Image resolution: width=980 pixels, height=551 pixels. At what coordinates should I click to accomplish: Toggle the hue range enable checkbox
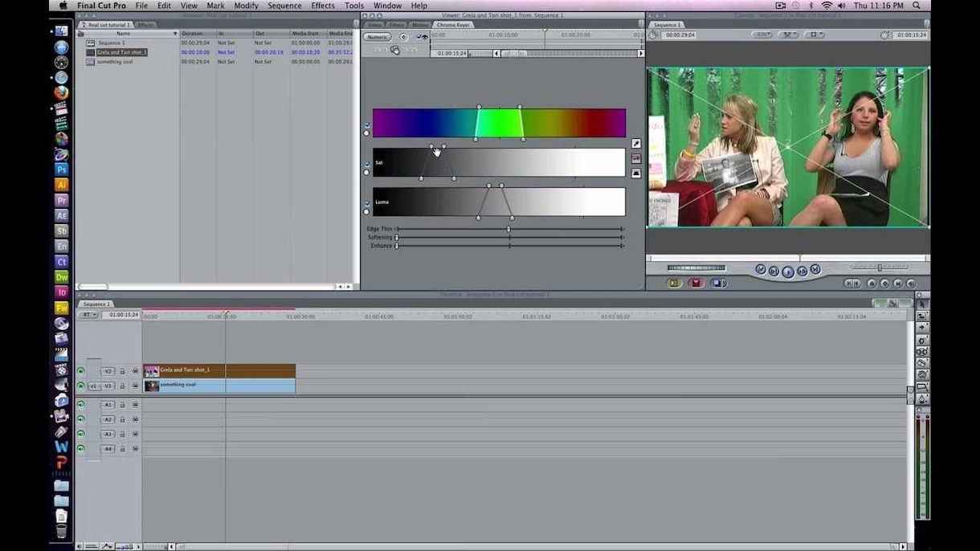coord(367,124)
